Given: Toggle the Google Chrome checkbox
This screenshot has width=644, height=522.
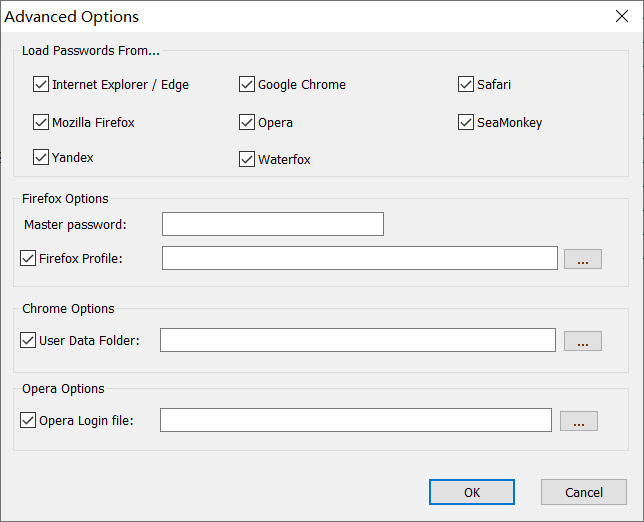Looking at the screenshot, I should 247,85.
